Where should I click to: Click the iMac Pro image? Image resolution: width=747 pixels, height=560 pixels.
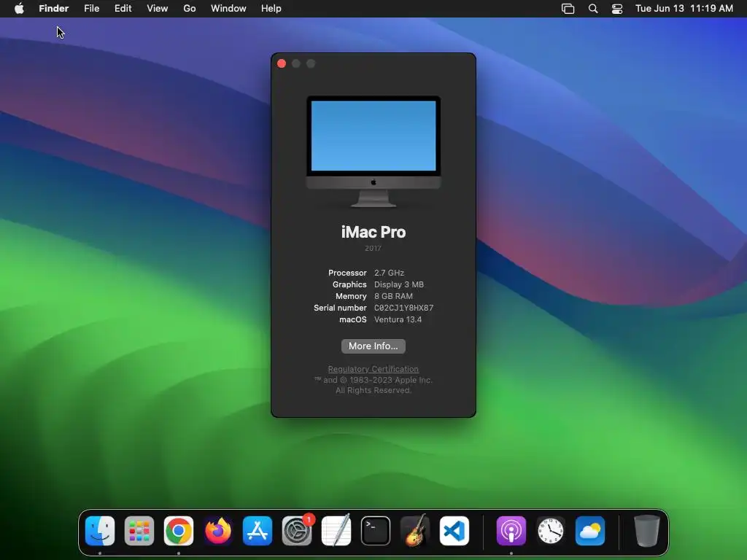click(x=373, y=152)
